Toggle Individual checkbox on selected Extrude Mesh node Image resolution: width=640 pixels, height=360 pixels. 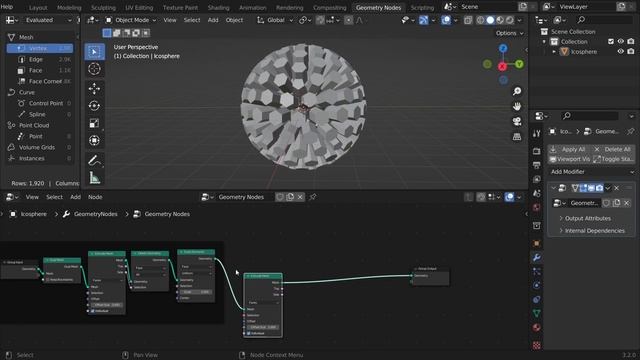click(249, 333)
